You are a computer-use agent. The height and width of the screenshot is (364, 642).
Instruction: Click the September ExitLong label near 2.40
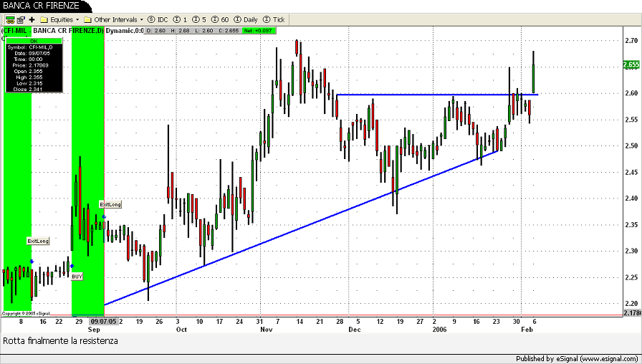click(110, 205)
